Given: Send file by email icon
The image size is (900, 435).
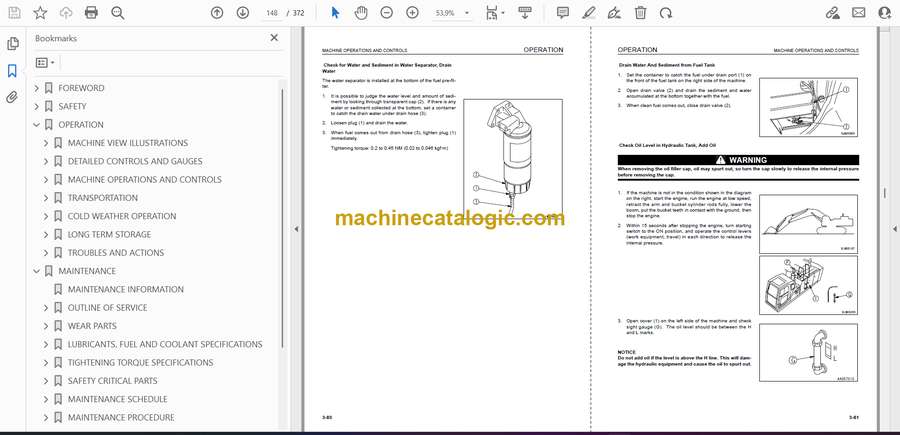Looking at the screenshot, I should (859, 13).
